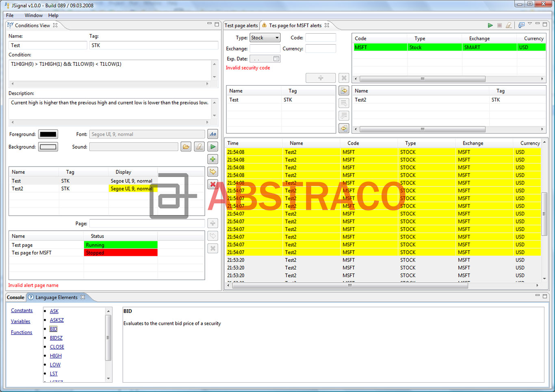Select the yellow Test2 display style cell

pos(131,188)
